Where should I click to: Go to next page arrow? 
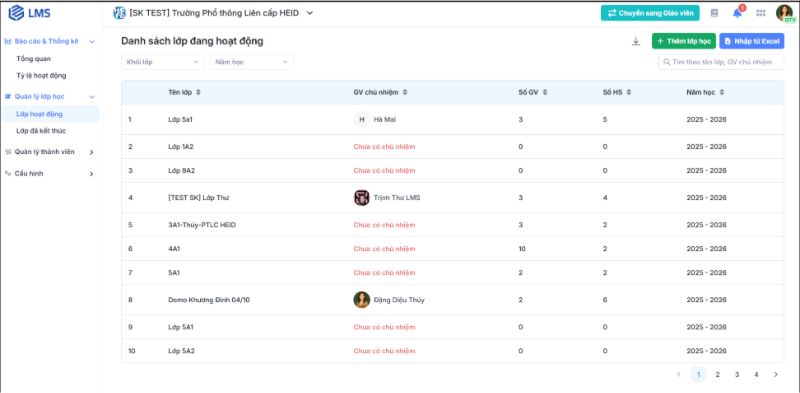(x=776, y=375)
